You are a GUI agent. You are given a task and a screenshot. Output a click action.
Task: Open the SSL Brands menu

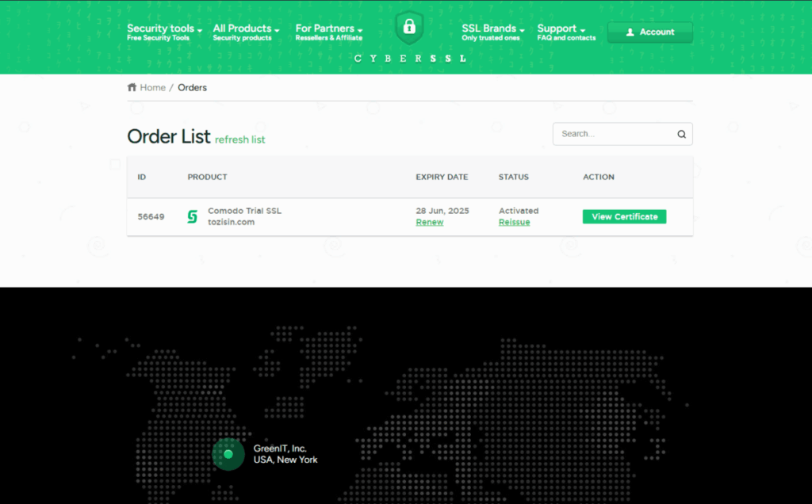[x=493, y=32]
